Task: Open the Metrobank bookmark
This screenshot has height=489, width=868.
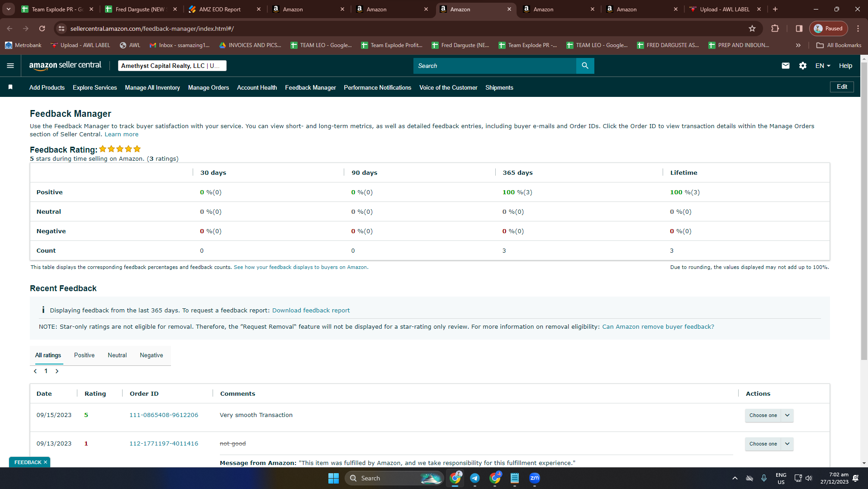Action: pyautogui.click(x=23, y=45)
